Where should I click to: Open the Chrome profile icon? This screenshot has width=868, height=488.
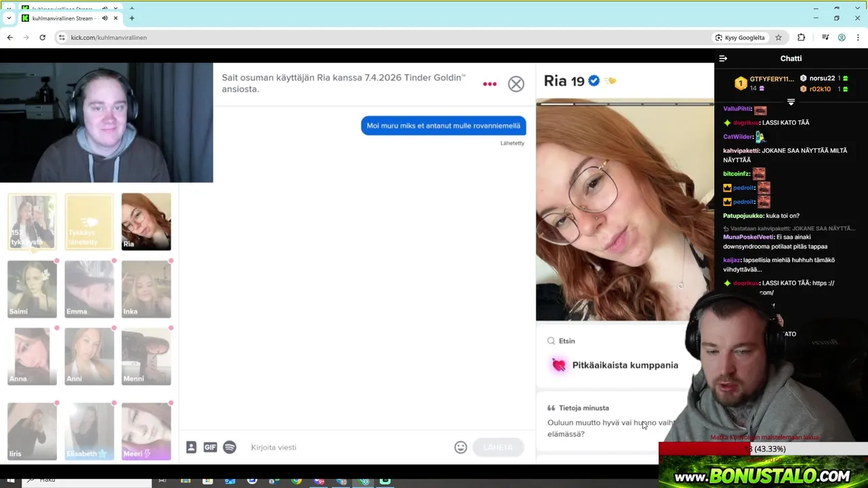(842, 37)
